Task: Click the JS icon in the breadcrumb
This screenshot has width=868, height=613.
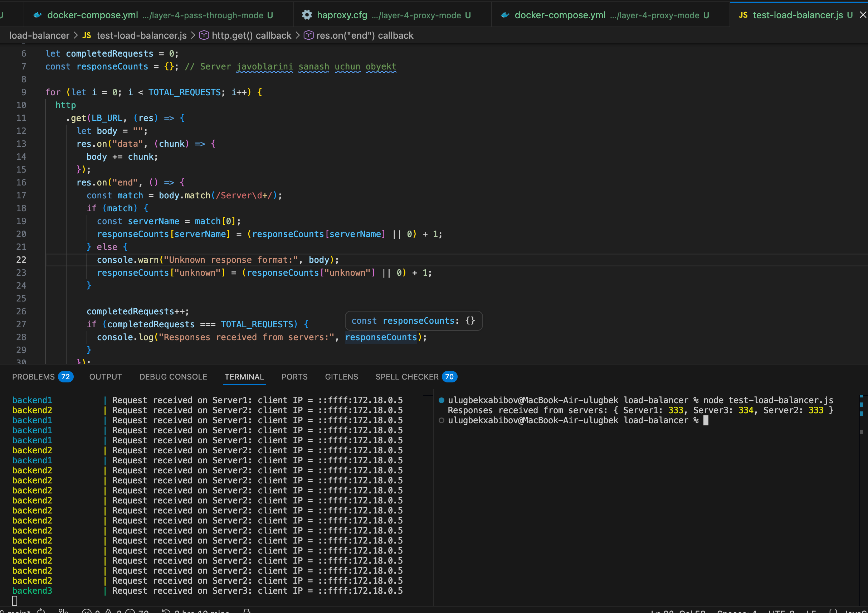Action: (87, 35)
